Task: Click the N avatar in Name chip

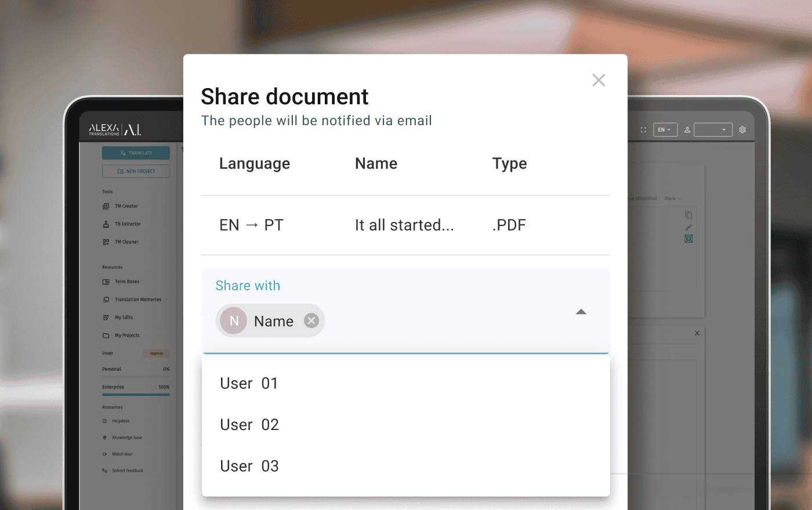Action: [x=234, y=320]
